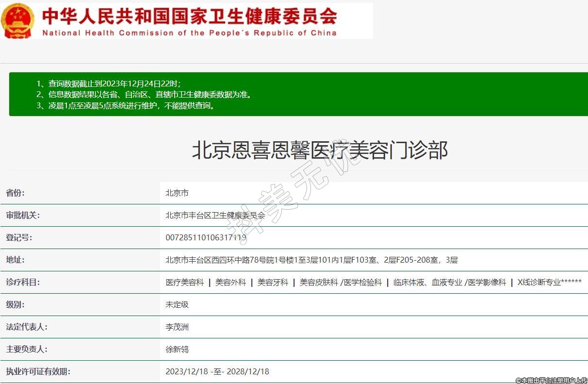Click the registration number 007285110106317119
The height and width of the screenshot is (384, 588).
coord(206,238)
